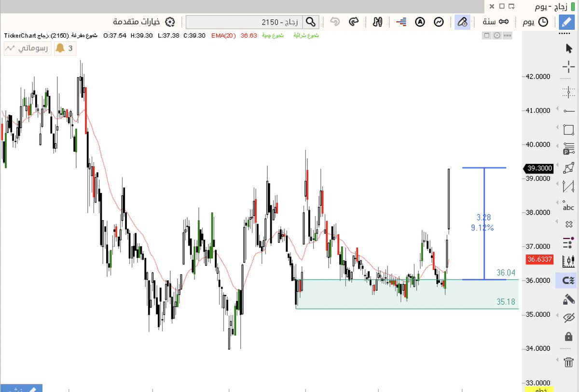Click the current price tag 39.3000
Image resolution: width=579 pixels, height=392 pixels.
(539, 168)
